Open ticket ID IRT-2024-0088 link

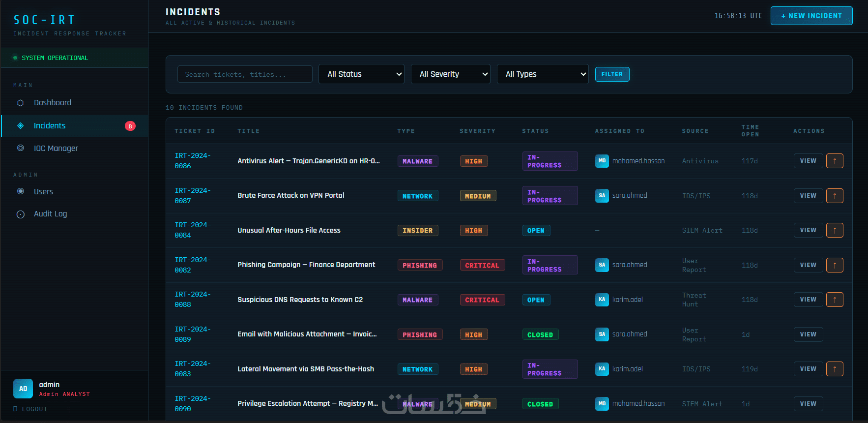(x=193, y=300)
